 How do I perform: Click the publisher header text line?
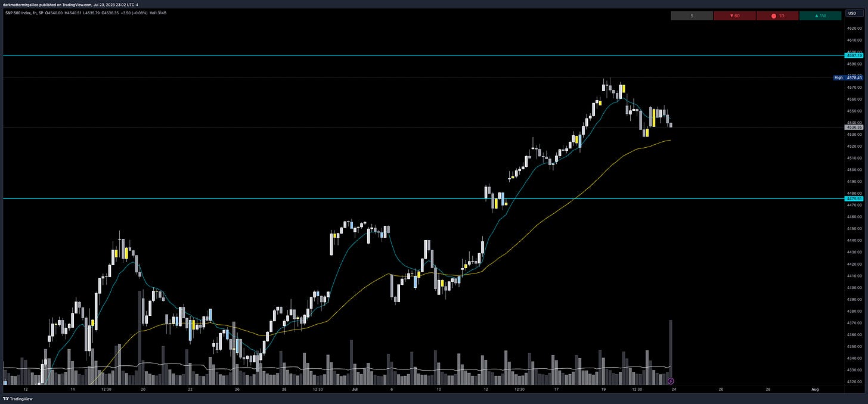tap(70, 4)
